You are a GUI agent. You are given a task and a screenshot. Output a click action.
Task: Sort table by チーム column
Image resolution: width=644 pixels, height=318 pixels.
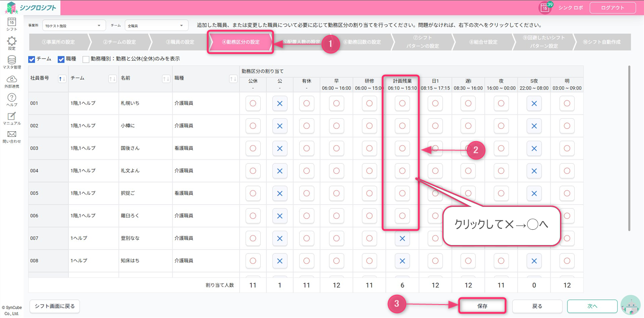click(113, 79)
